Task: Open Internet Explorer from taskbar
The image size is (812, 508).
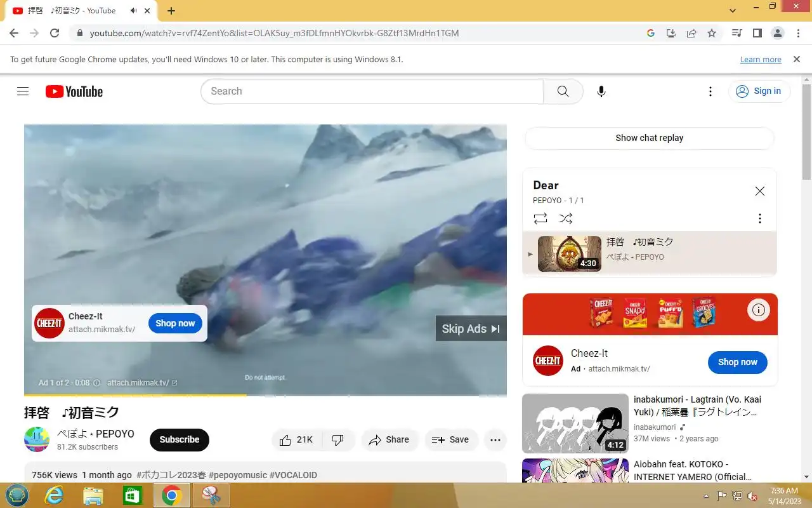Action: tap(54, 495)
